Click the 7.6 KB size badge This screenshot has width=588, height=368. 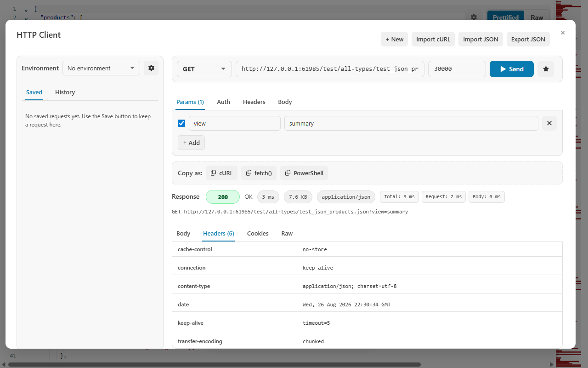coord(299,197)
